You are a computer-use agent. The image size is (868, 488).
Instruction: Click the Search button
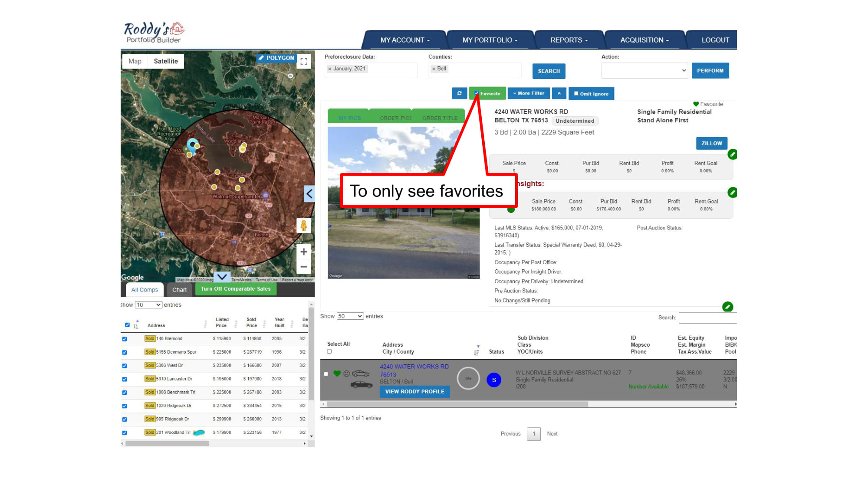(x=549, y=71)
